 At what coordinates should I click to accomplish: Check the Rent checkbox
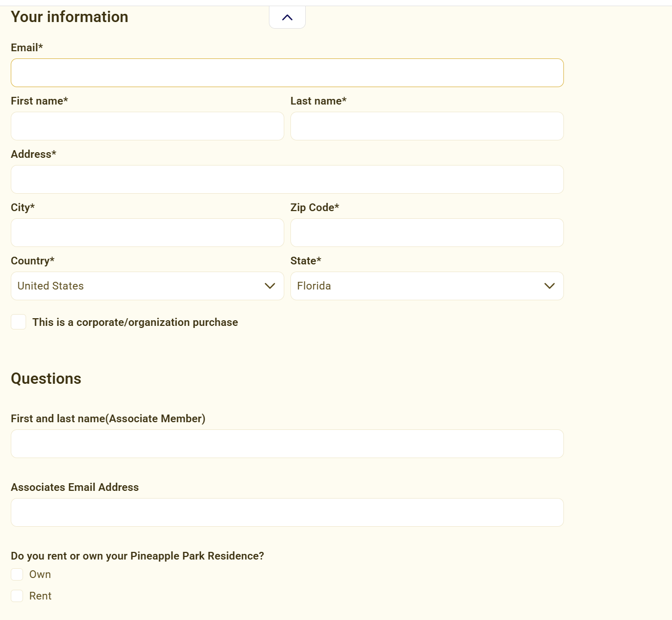coord(17,596)
